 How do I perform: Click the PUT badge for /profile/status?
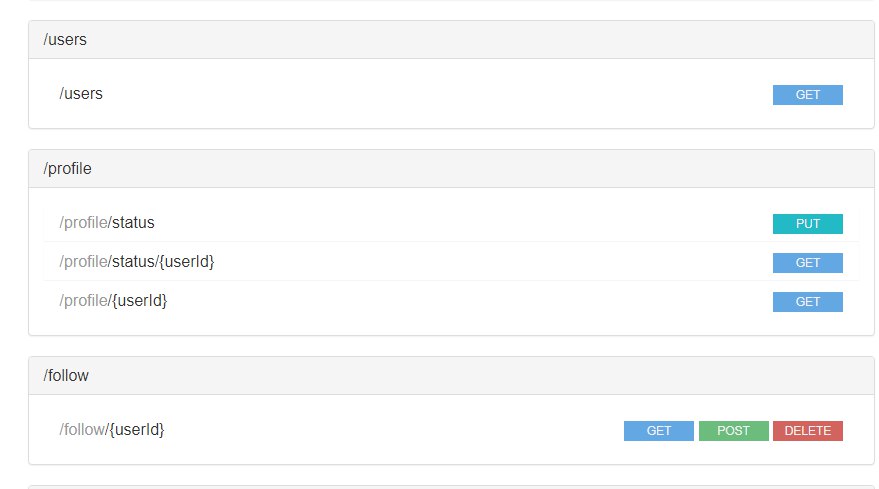click(x=807, y=224)
